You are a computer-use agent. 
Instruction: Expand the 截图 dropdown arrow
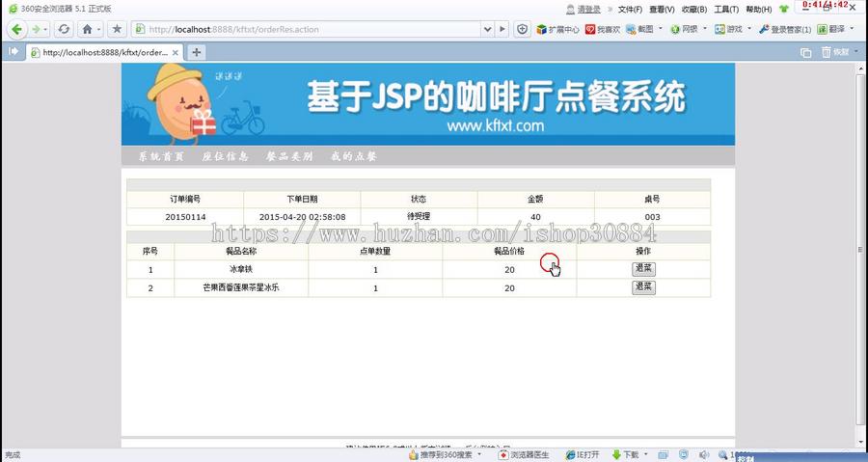coord(660,29)
